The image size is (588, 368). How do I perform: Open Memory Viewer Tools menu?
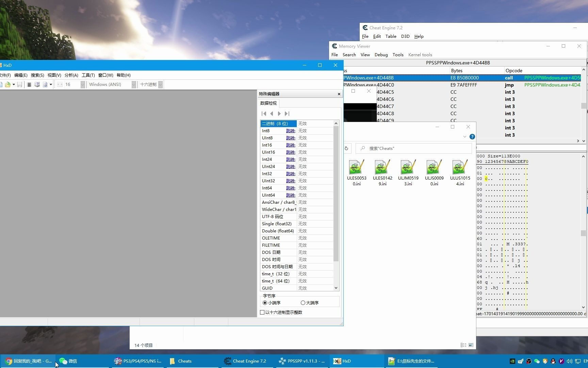pyautogui.click(x=398, y=55)
